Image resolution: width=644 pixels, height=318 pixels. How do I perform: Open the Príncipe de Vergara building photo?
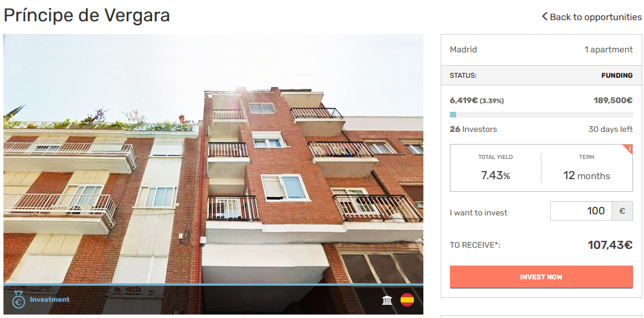[214, 174]
